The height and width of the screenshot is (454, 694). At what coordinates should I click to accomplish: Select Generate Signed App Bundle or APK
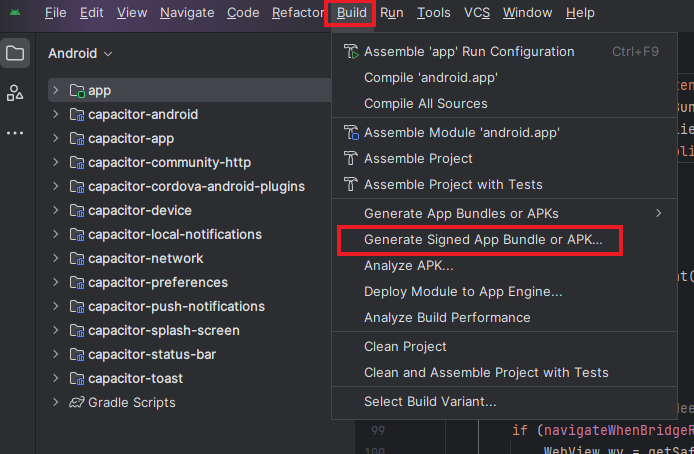[x=483, y=241]
